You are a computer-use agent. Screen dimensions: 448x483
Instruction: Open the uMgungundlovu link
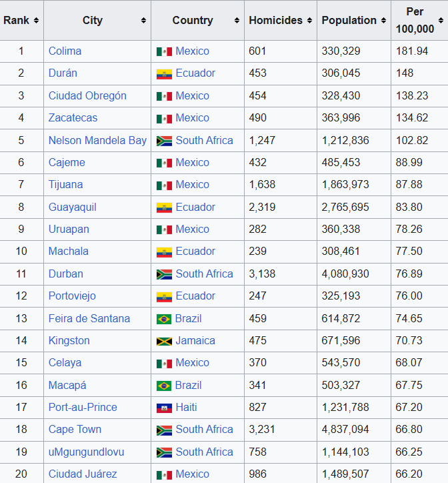86,452
